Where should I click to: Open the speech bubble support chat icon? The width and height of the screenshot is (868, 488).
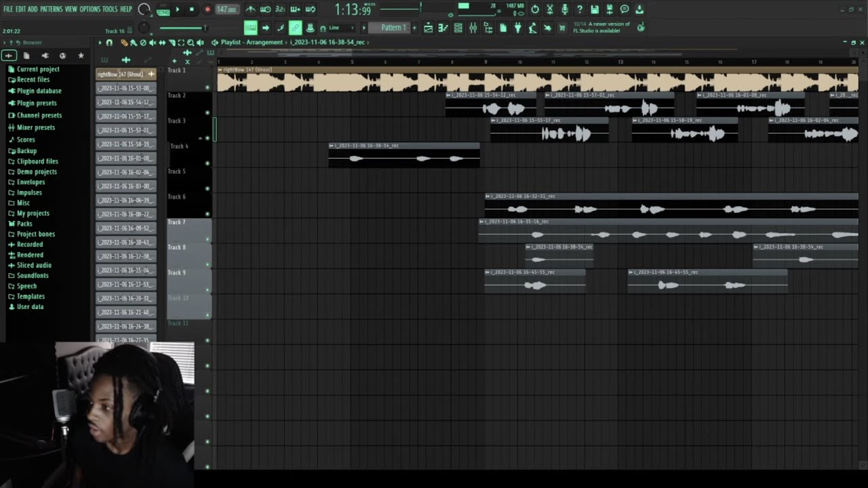click(625, 9)
